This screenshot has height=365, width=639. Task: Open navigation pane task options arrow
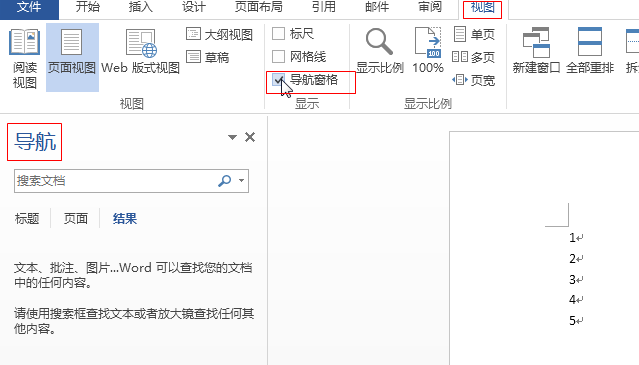tap(232, 137)
